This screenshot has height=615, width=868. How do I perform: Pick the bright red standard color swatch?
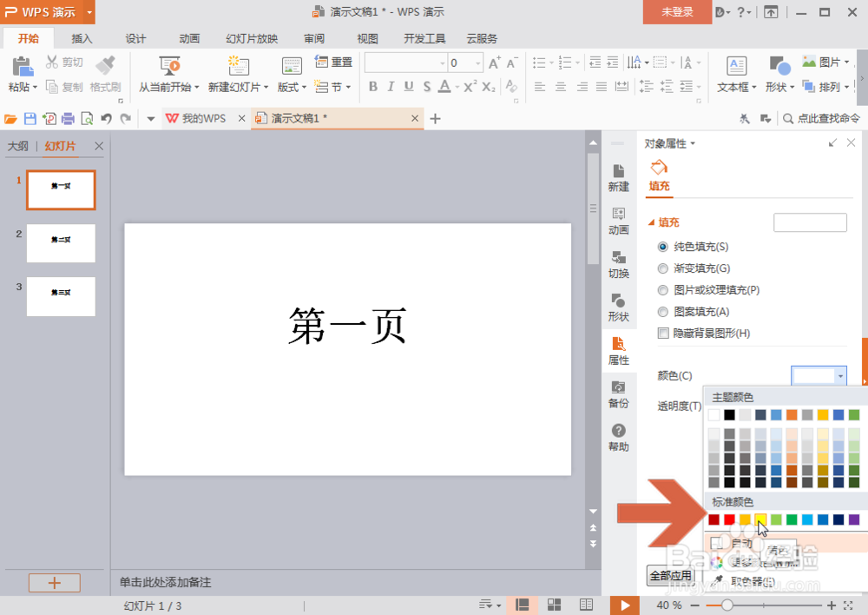pos(730,519)
